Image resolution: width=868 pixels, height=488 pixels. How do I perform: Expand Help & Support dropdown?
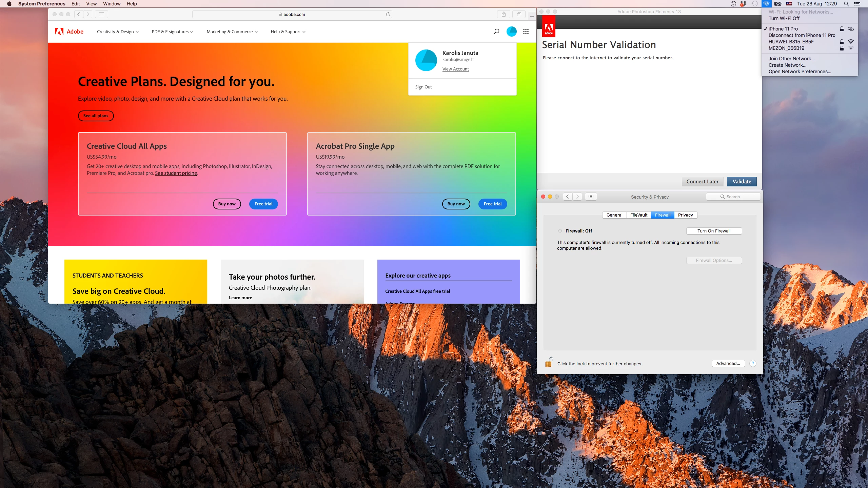pos(288,32)
